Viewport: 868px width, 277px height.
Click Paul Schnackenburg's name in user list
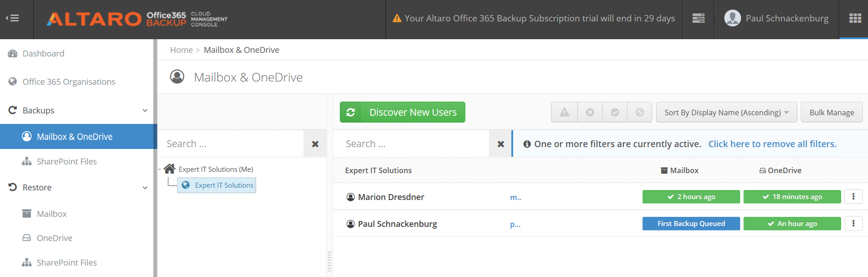(x=397, y=224)
